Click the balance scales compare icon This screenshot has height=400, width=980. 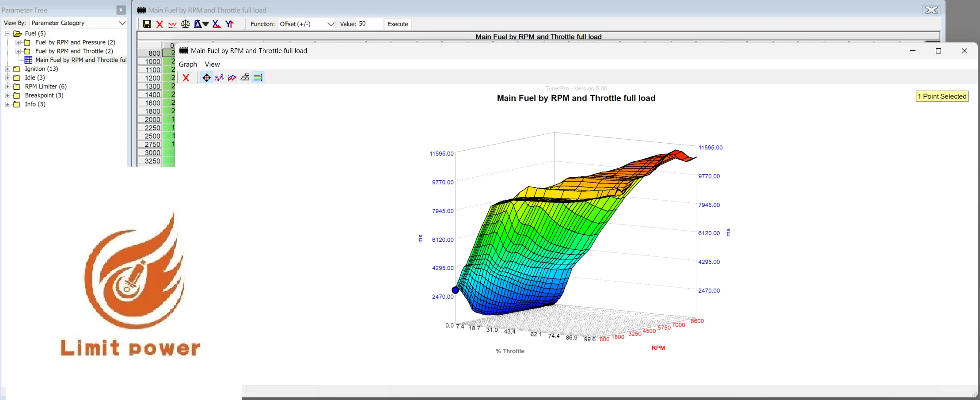[185, 24]
